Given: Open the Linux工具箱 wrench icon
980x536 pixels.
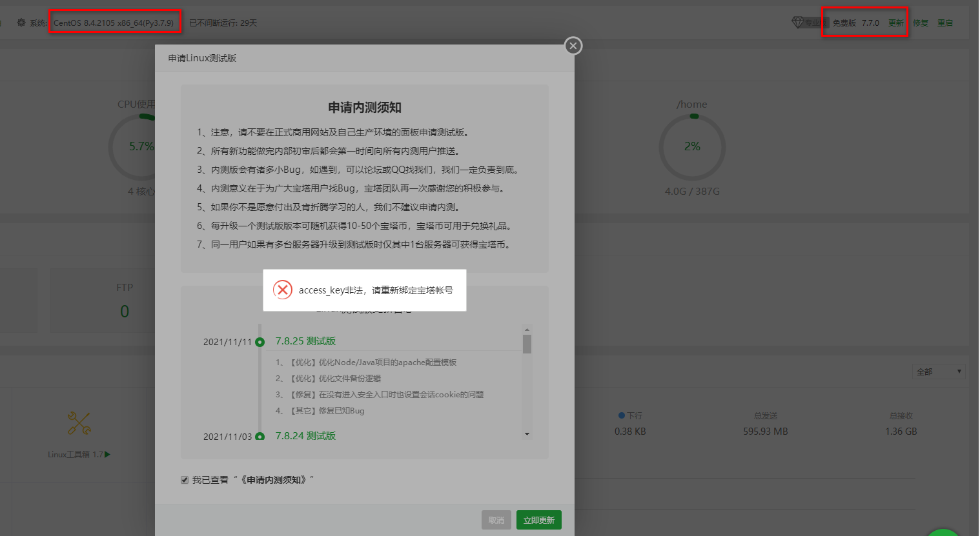Looking at the screenshot, I should (x=79, y=423).
